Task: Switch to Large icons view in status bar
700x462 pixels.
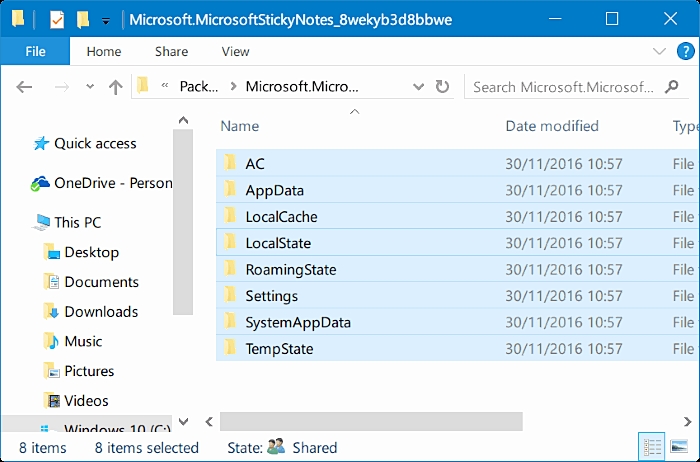Action: pos(679,447)
